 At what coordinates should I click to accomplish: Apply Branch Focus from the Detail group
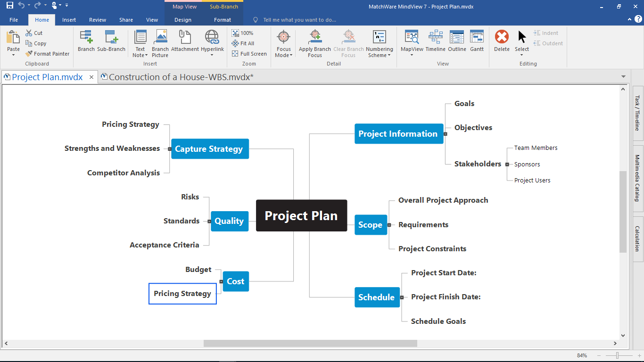pos(315,43)
